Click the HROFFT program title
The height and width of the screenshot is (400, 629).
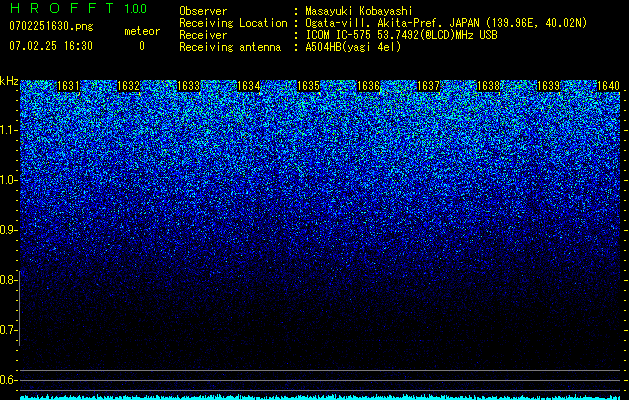62,8
